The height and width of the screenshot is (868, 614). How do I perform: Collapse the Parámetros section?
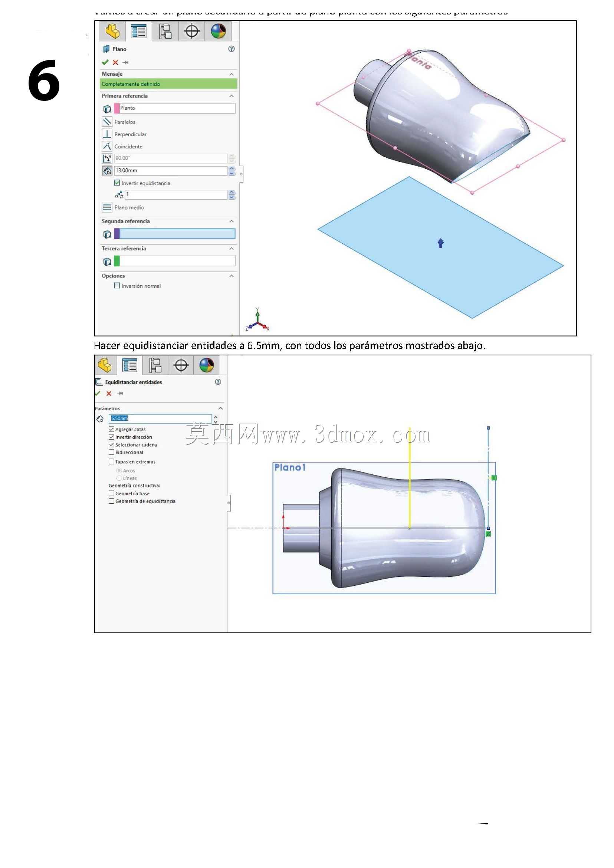[x=220, y=409]
